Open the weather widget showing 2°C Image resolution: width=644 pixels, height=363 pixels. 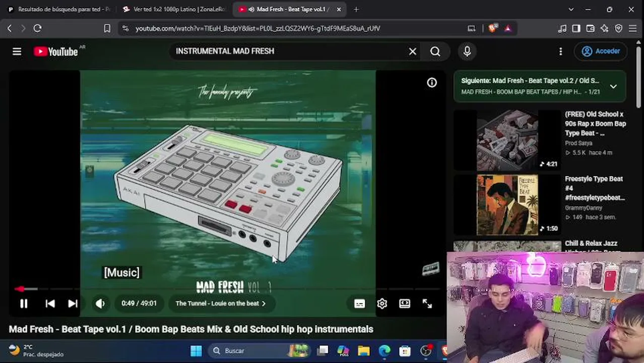(36, 350)
